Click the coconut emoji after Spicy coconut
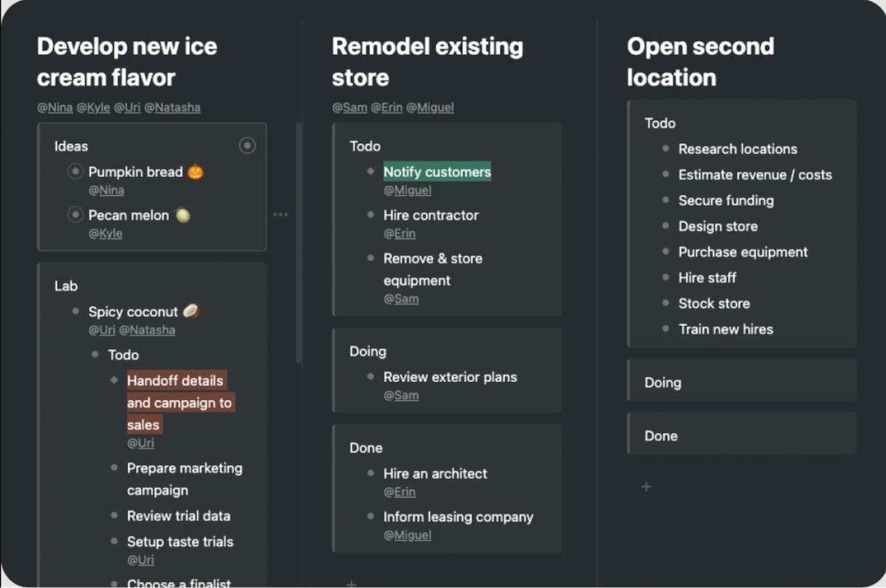Viewport: 886px width, 588px height. pyautogui.click(x=190, y=311)
